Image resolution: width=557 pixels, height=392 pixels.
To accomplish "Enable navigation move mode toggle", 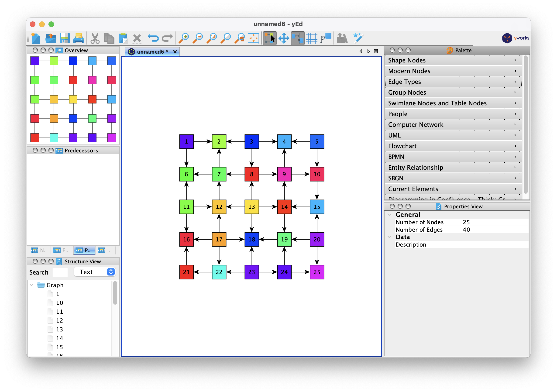I will tap(284, 38).
